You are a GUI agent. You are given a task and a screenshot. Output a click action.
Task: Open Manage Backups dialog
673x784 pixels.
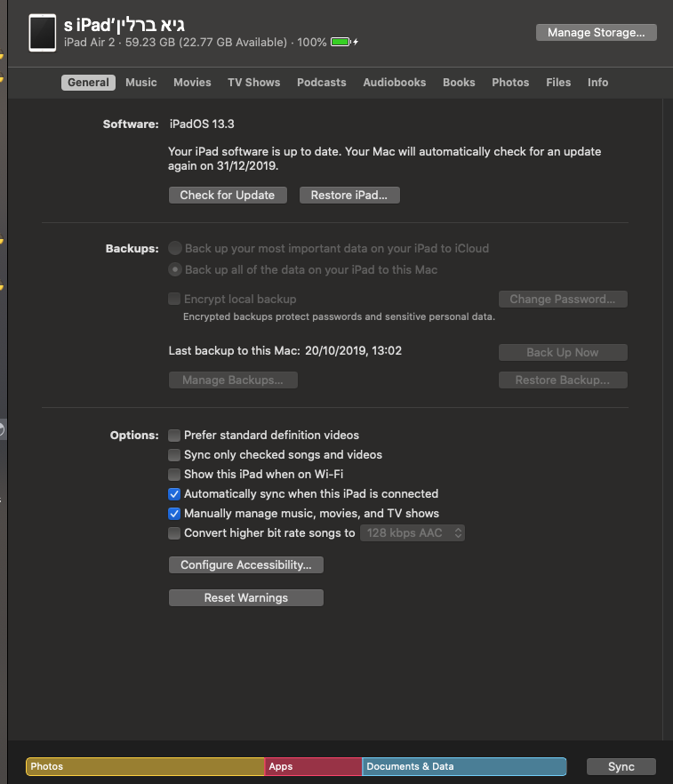pos(233,380)
